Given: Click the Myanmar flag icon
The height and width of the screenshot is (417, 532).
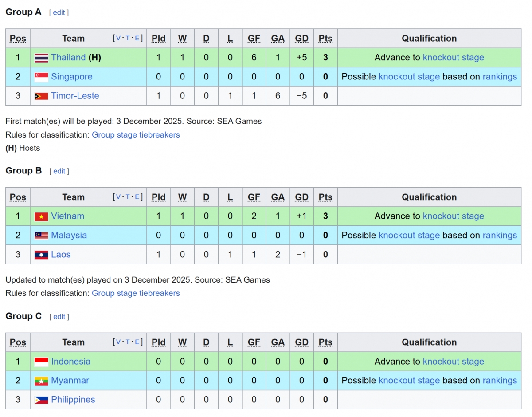Looking at the screenshot, I should pos(41,381).
